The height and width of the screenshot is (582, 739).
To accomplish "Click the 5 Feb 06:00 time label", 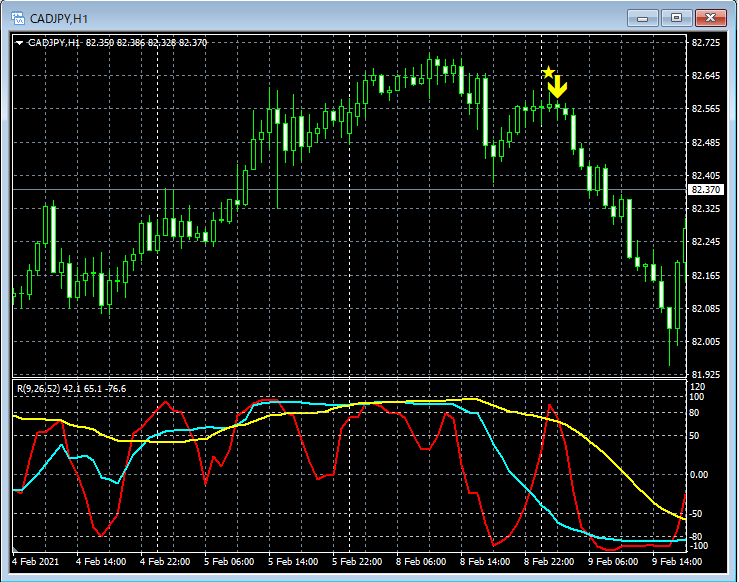I will 229,562.
